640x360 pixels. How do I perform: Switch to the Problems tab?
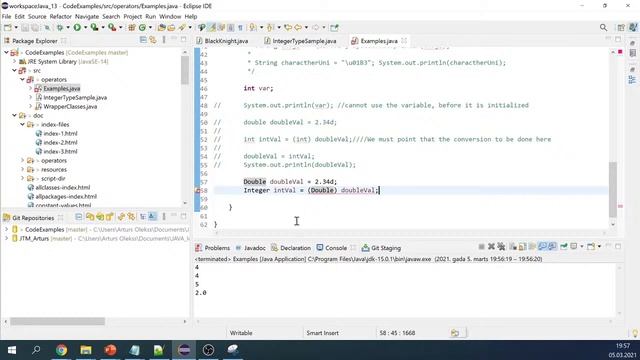point(213,248)
